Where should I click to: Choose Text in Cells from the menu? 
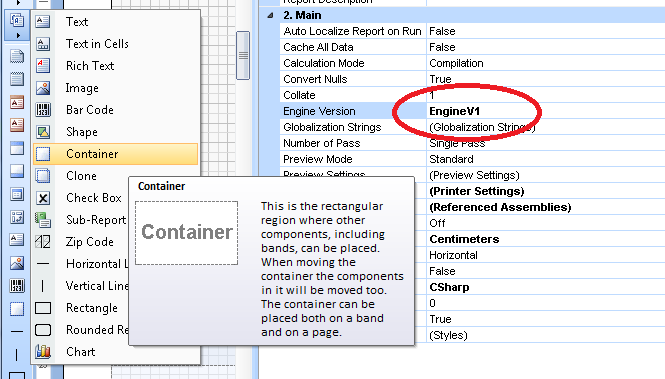[115, 44]
